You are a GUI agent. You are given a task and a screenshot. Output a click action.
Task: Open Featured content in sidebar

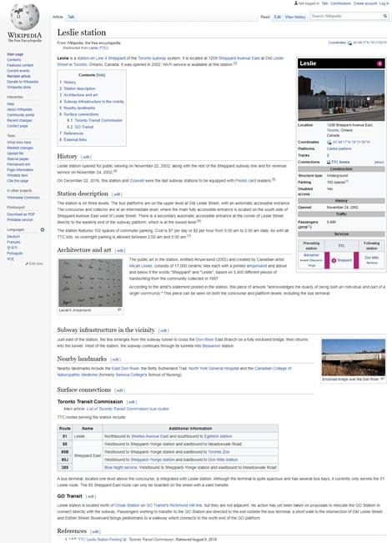click(20, 65)
